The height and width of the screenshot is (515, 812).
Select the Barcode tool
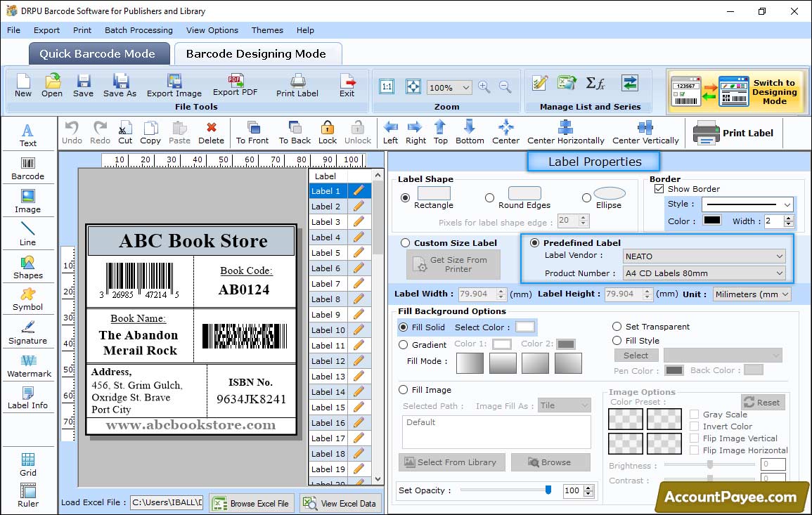coord(27,169)
